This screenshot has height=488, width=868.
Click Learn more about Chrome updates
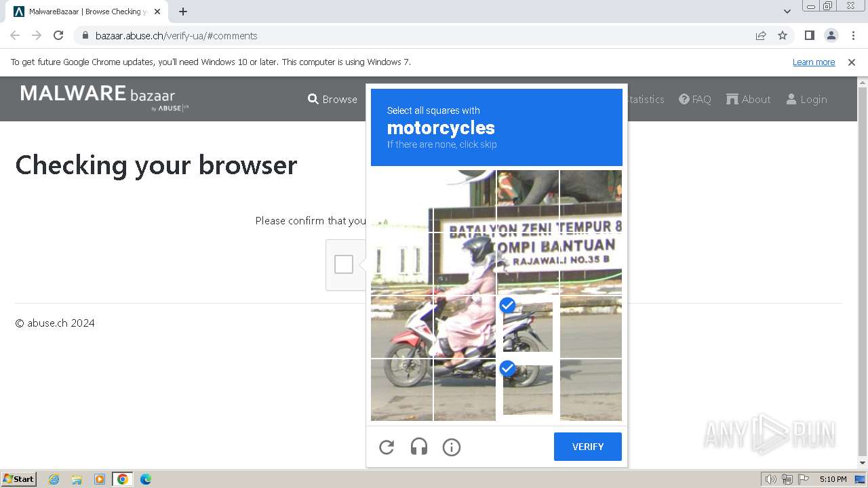(x=814, y=62)
